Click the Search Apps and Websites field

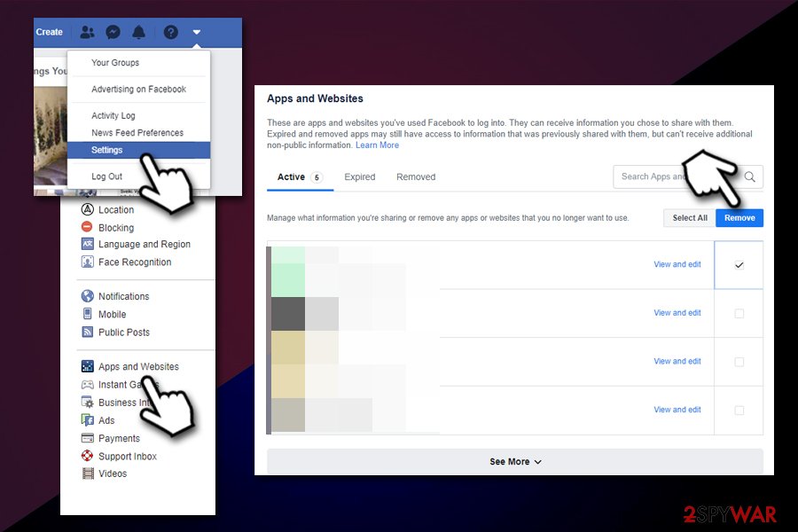tap(687, 176)
